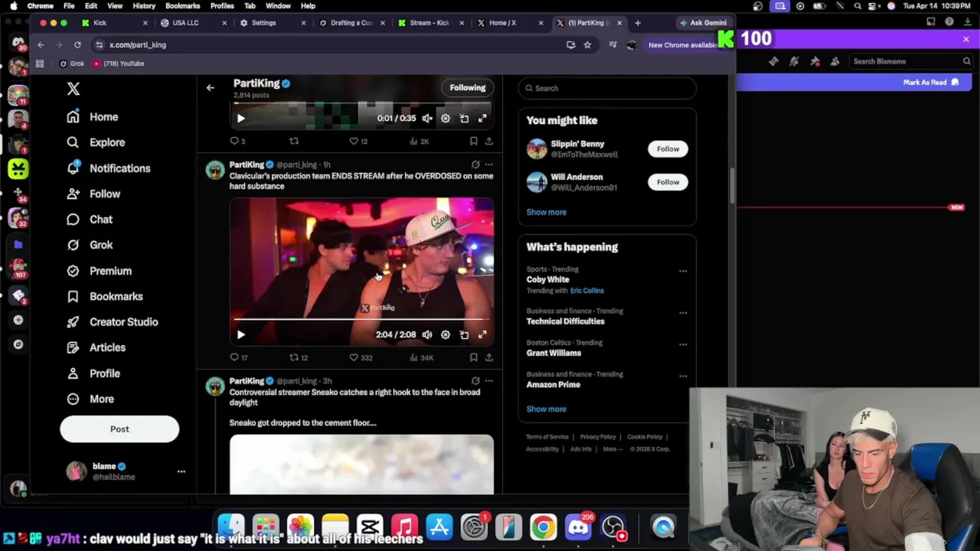Open options for the Coby White trend
Screen dimensions: 980x551
click(x=683, y=271)
